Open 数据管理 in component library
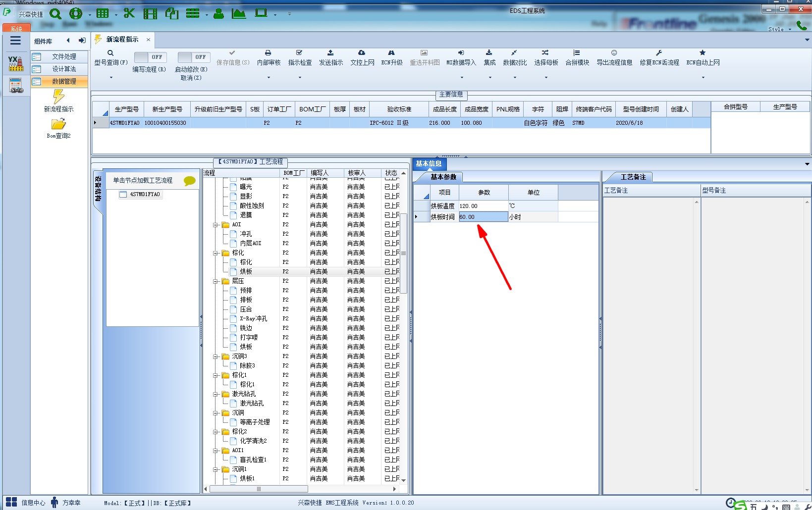 [59, 82]
